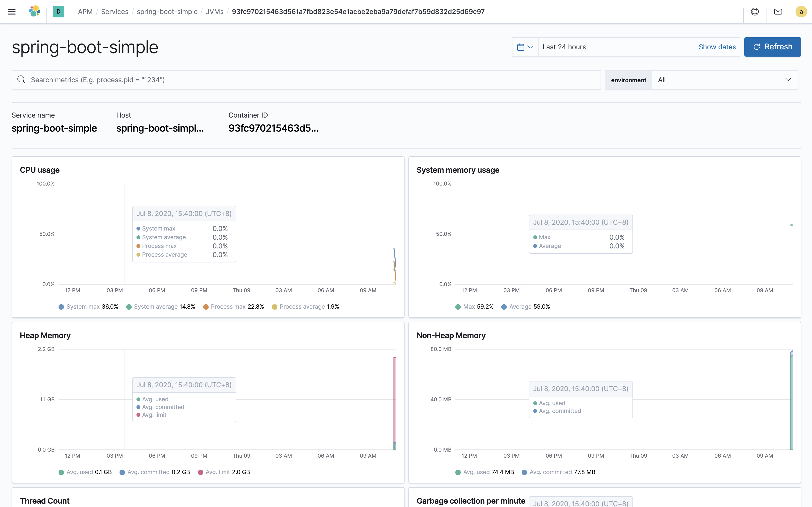The image size is (812, 507).
Task: Open the space selector D badge
Action: pos(58,11)
